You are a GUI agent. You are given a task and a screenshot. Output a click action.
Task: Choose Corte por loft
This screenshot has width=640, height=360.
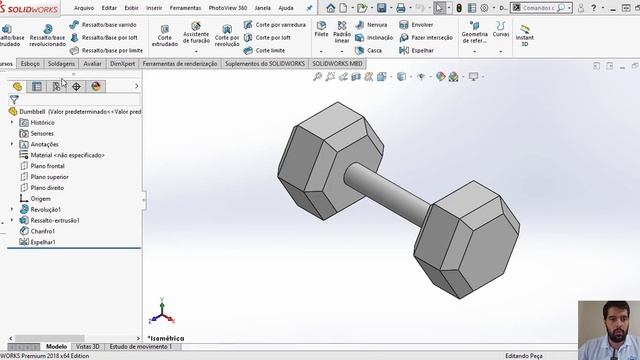click(x=267, y=38)
